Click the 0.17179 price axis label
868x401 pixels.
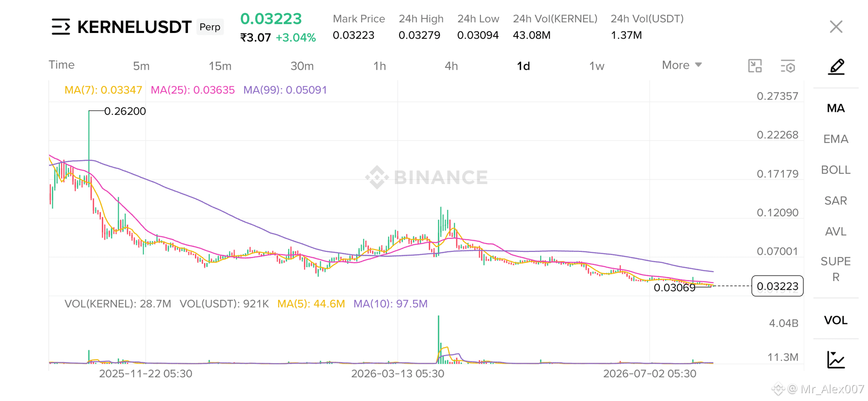coord(777,174)
